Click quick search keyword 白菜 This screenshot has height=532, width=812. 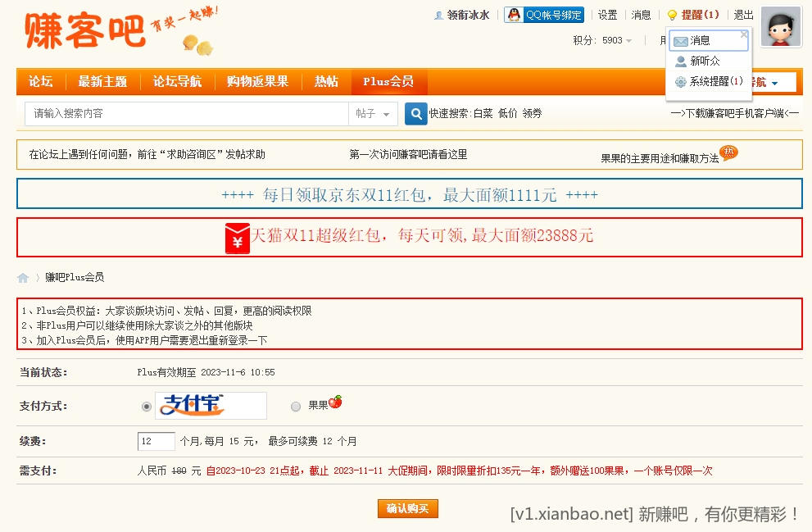pos(483,113)
